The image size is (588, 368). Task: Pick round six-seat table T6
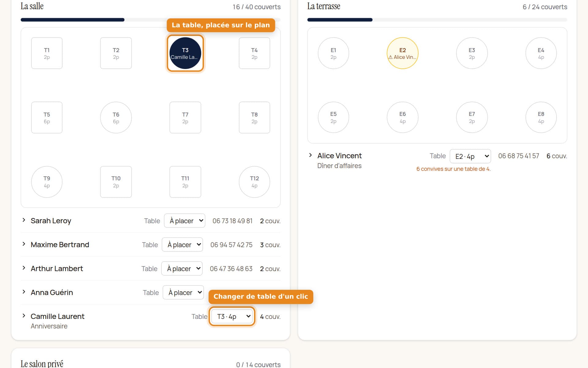click(x=116, y=117)
